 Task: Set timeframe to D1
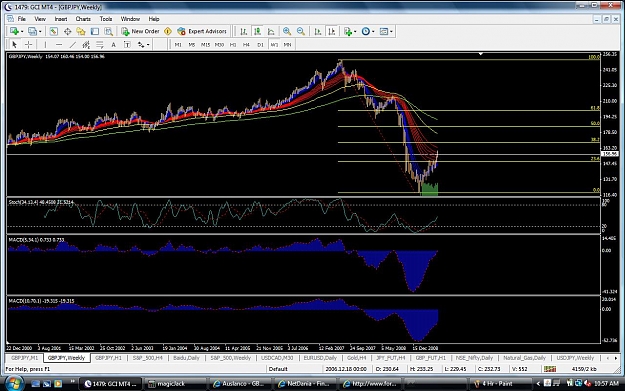[x=260, y=45]
